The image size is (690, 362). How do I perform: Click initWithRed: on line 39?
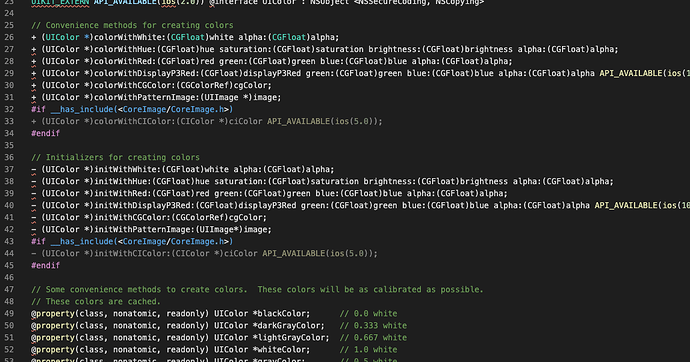123,193
